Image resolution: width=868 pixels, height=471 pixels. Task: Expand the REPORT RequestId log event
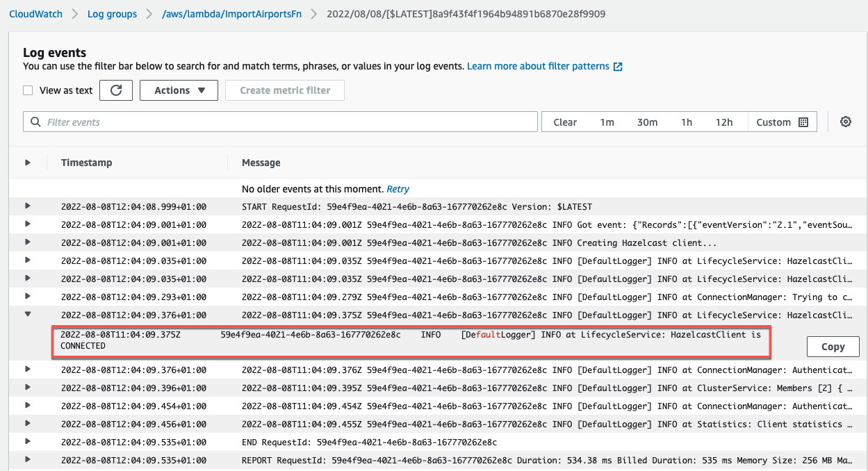[x=28, y=460]
